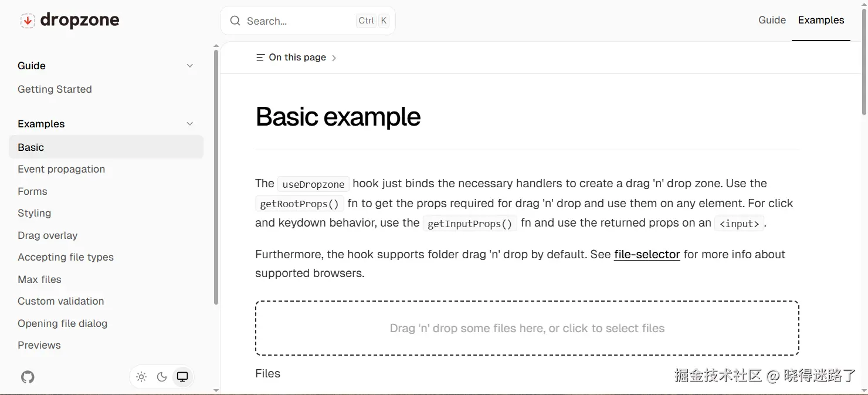868x395 pixels.
Task: Follow the file-selector link
Action: (647, 255)
